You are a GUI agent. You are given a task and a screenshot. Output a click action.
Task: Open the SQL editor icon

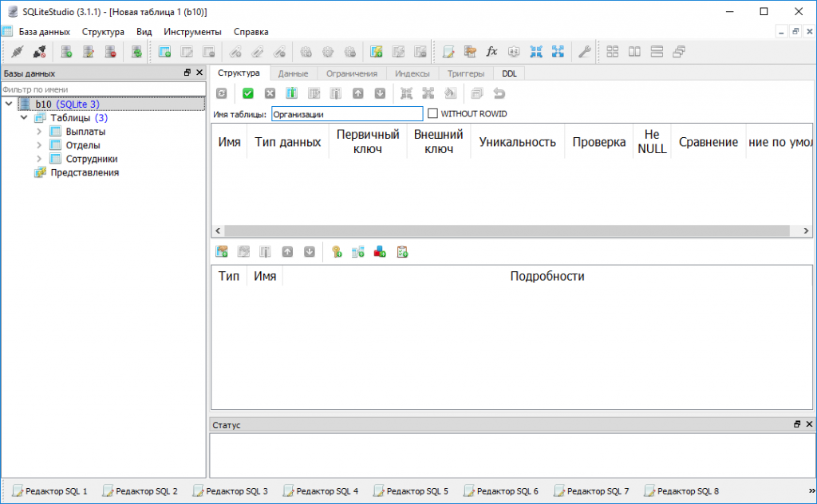(448, 52)
